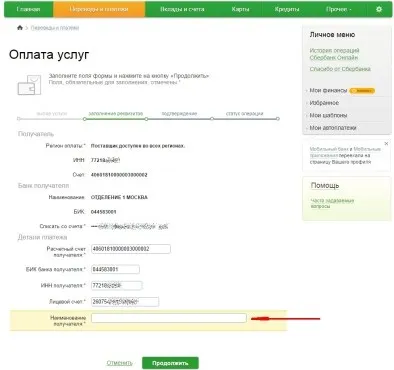Expand Мои финансы section
Image resolution: width=394 pixels, height=370 pixels.
328,90
